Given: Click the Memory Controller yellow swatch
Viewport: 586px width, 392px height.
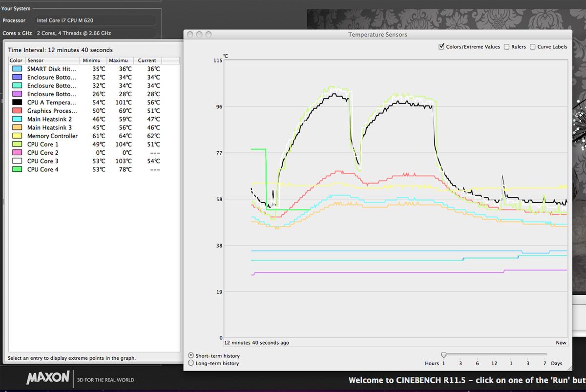Looking at the screenshot, I should click(x=17, y=136).
